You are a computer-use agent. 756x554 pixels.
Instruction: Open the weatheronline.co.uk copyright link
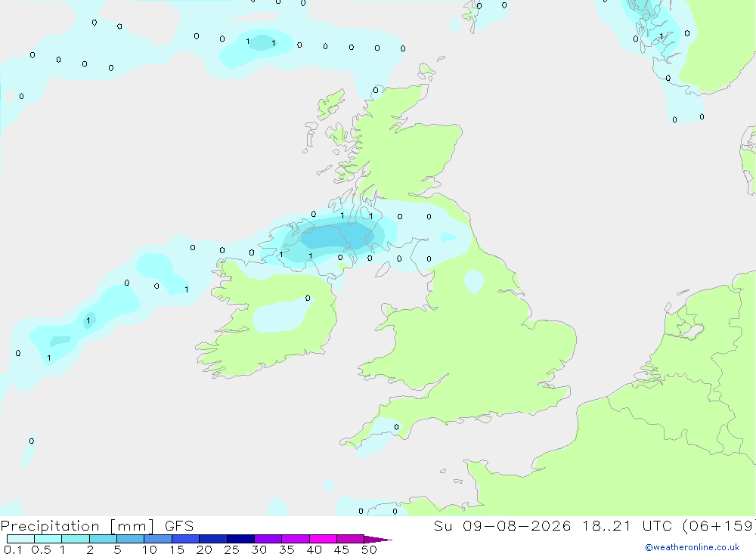coord(692,547)
